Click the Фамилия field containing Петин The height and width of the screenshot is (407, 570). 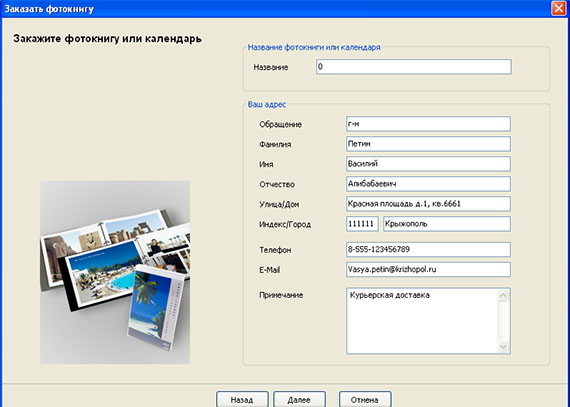(428, 144)
